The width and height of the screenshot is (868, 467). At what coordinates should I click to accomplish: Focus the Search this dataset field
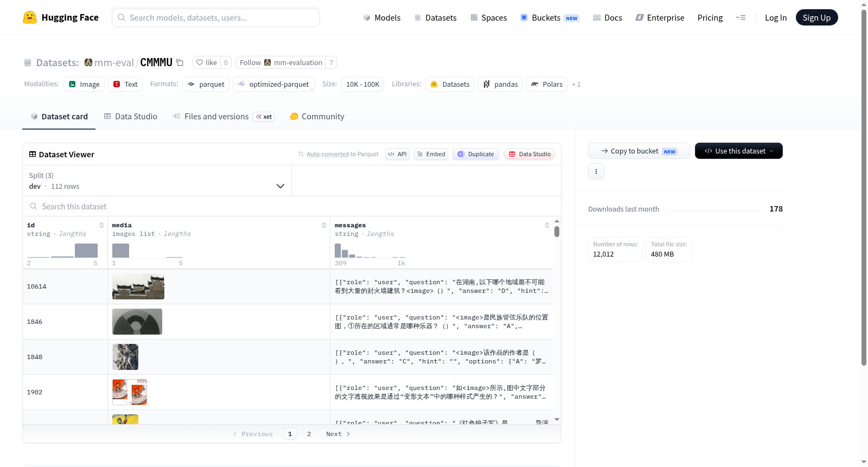point(292,206)
